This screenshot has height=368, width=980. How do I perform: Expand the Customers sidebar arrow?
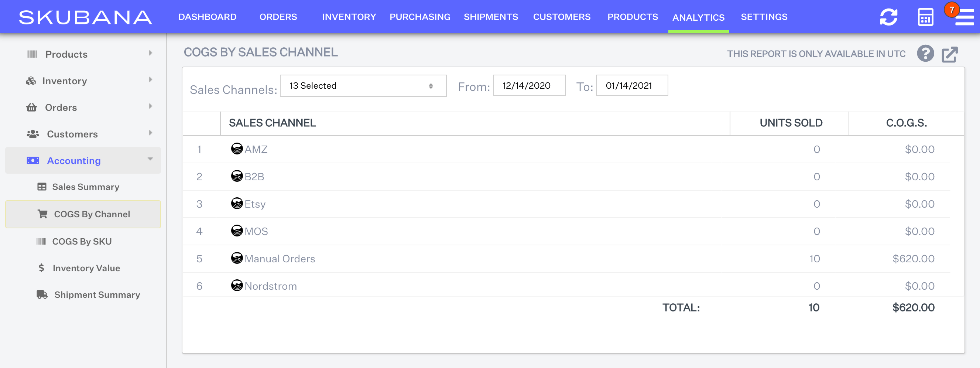click(x=151, y=133)
